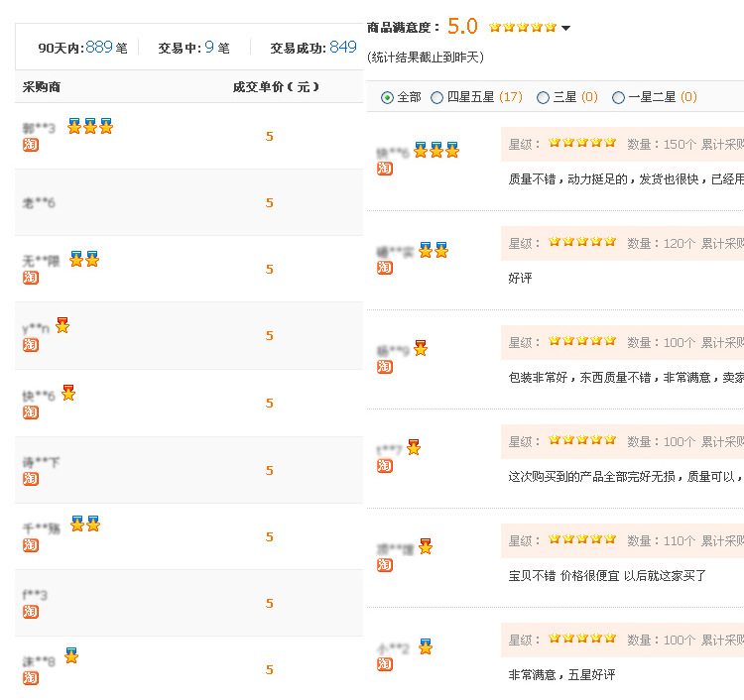
Task: Click the 淘 badge under buyer 无**限
Action: (x=31, y=278)
